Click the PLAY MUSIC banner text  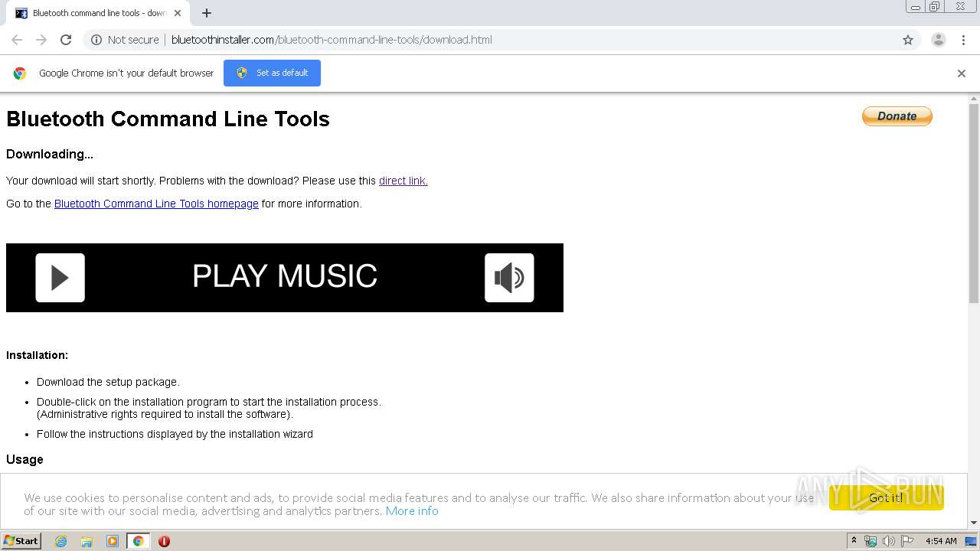pos(285,276)
